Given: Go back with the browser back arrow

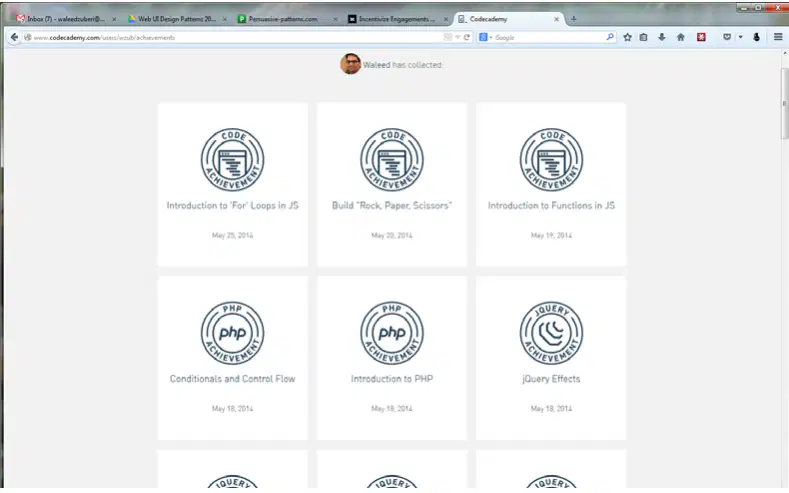Looking at the screenshot, I should coord(14,37).
